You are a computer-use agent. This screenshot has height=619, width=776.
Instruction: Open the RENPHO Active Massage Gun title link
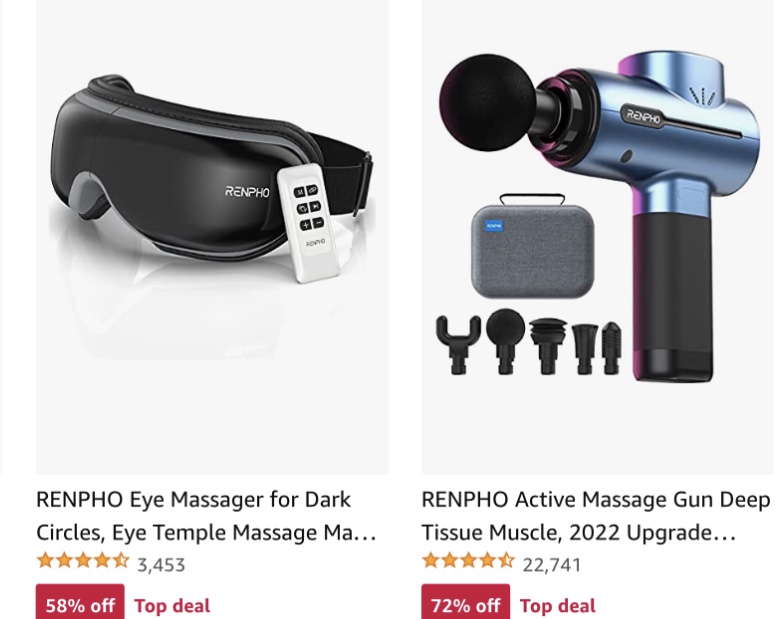tap(596, 516)
